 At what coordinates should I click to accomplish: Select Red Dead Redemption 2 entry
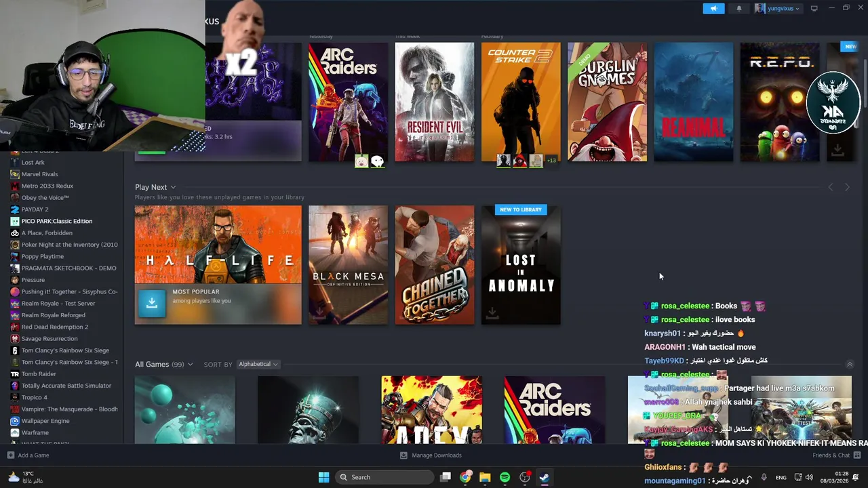[54, 327]
